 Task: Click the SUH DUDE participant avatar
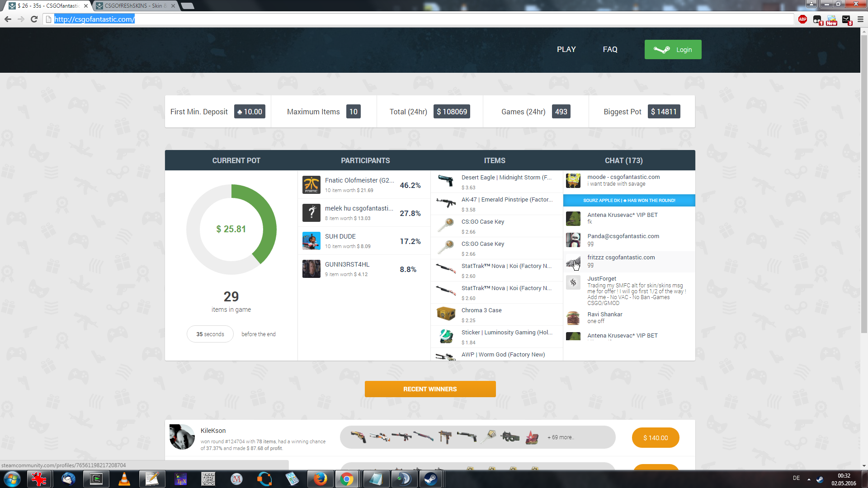(311, 241)
